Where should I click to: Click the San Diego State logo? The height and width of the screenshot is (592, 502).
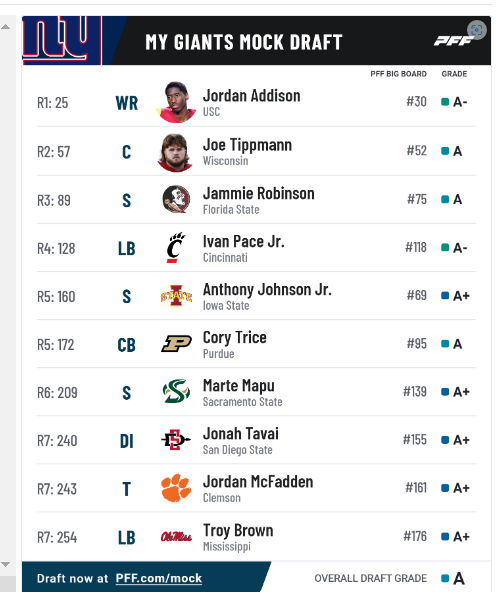click(176, 440)
